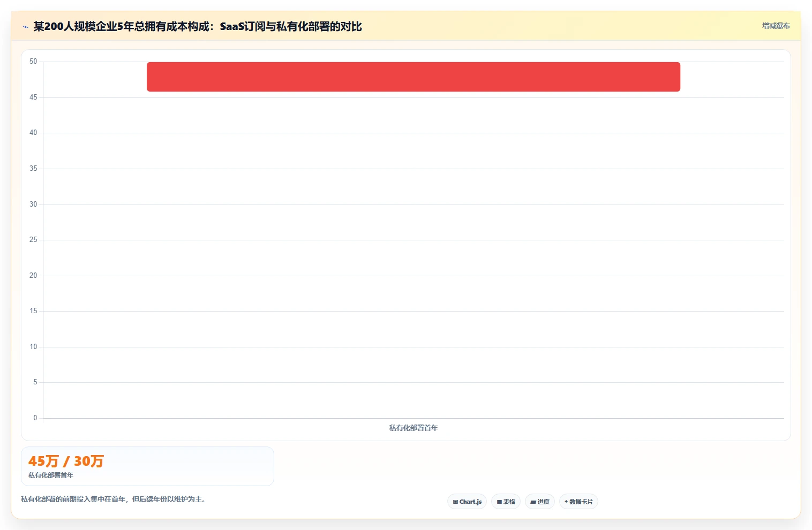Click the 表格 tag chip
This screenshot has width=812, height=530.
click(506, 502)
